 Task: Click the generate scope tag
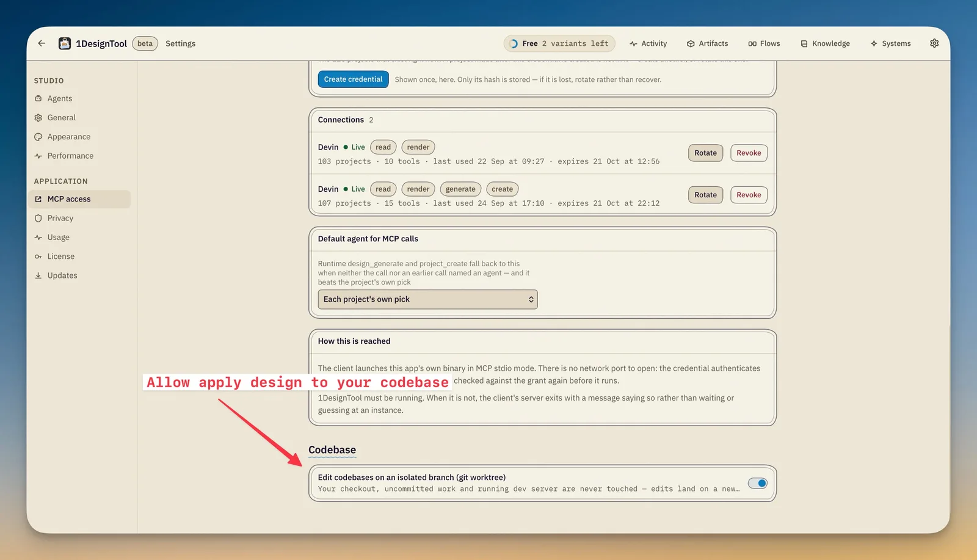pyautogui.click(x=460, y=189)
